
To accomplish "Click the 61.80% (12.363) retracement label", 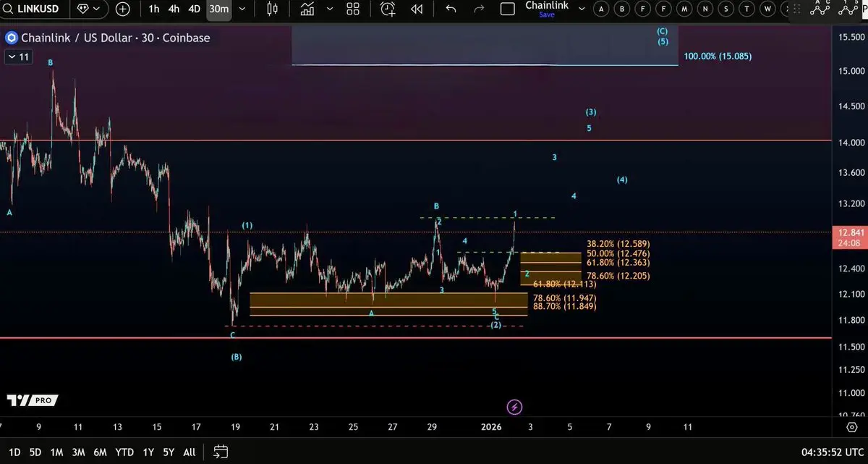I will point(618,263).
